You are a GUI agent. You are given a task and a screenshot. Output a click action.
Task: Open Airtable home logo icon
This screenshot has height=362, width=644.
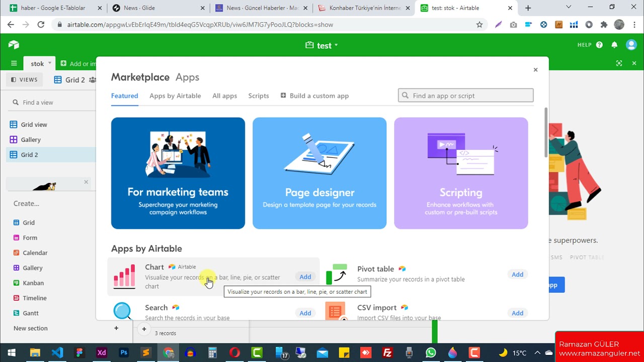click(14, 45)
